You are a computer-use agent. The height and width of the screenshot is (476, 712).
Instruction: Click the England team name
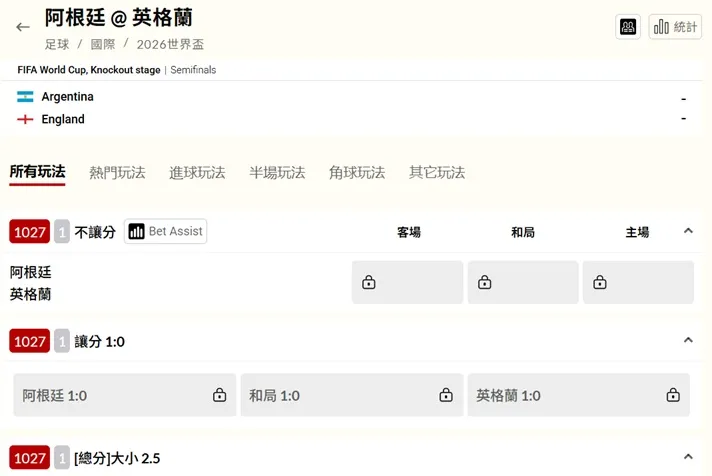tap(63, 119)
